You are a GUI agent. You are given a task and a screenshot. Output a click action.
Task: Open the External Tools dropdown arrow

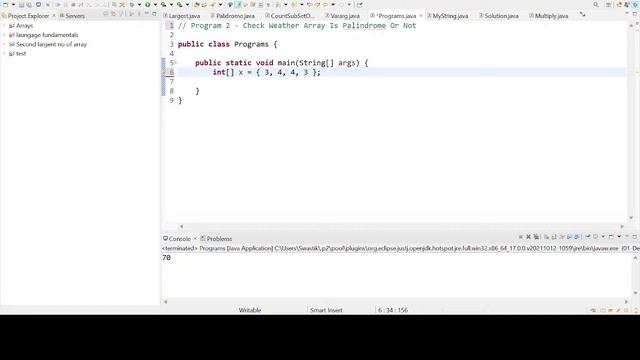187,4
